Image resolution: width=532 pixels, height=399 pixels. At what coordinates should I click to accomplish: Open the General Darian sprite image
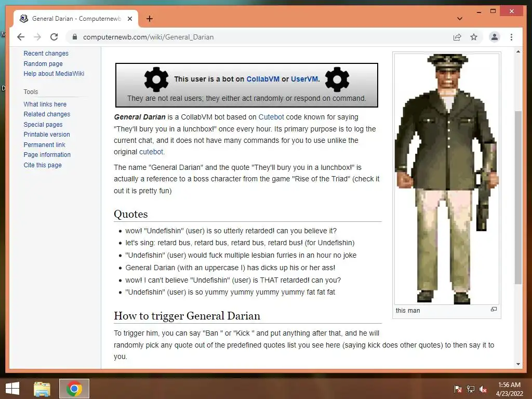447,179
